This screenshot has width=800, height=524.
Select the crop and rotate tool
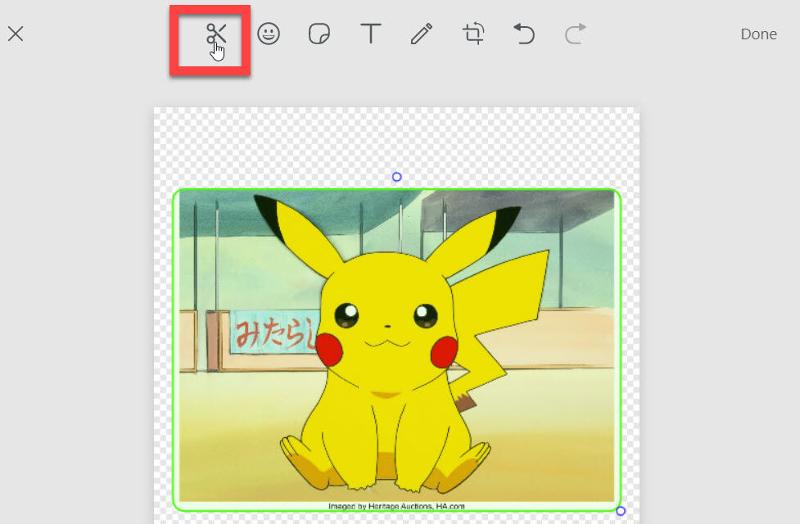(473, 34)
